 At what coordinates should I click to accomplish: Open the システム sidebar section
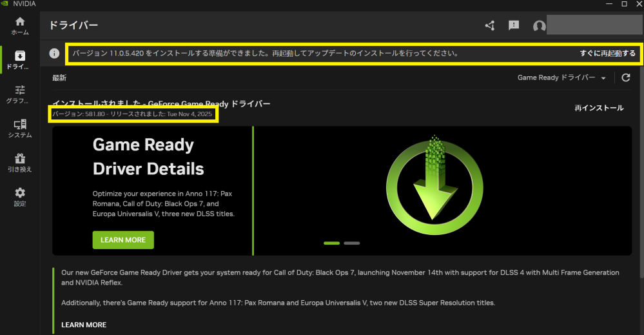[20, 128]
